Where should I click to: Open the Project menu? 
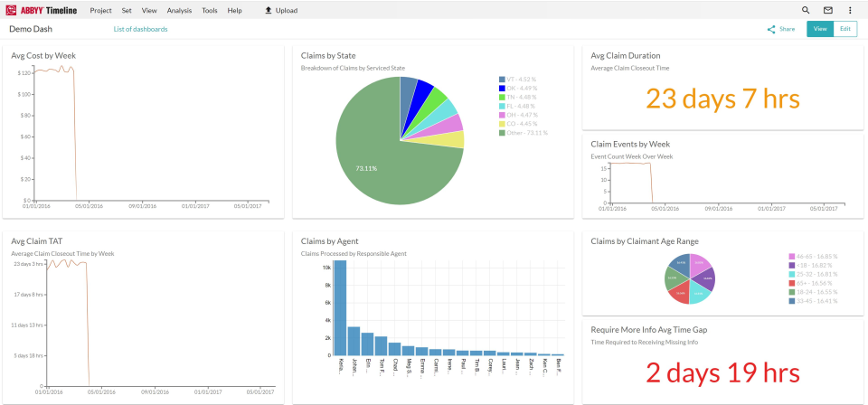point(102,10)
